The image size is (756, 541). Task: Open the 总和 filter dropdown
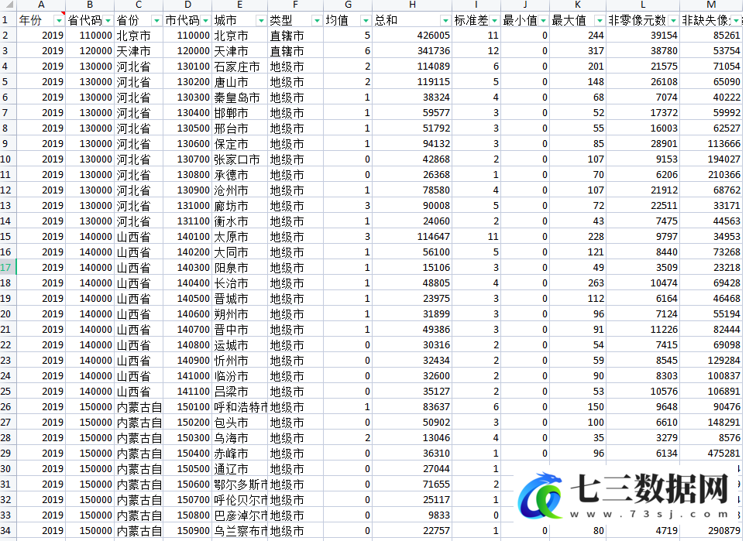pyautogui.click(x=445, y=21)
